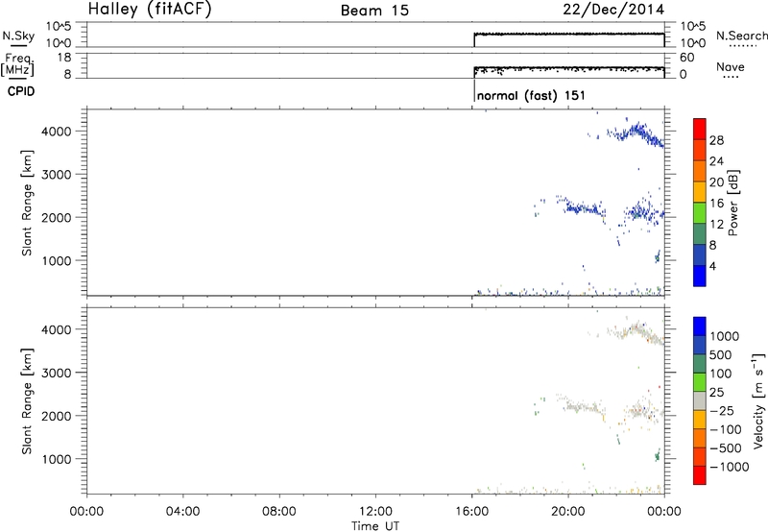This screenshot has height=532, width=768.
Task: Click the "60" tick on the Nave axis
Action: 686,58
